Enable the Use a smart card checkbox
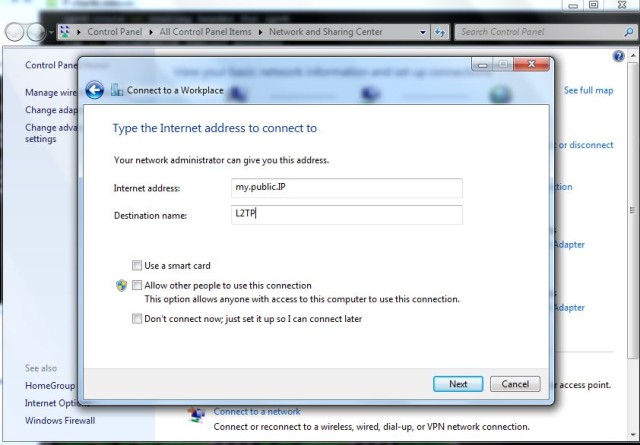Image resolution: width=640 pixels, height=445 pixels. click(137, 265)
